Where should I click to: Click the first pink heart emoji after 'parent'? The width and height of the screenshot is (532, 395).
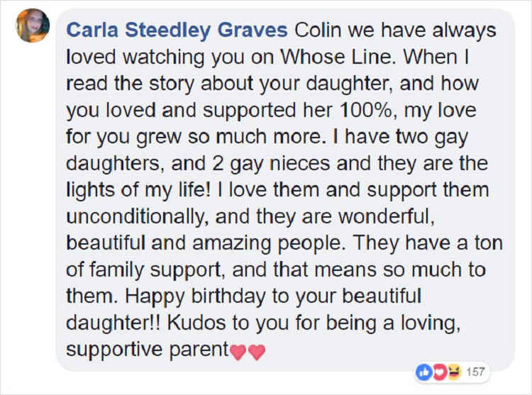[x=238, y=351]
